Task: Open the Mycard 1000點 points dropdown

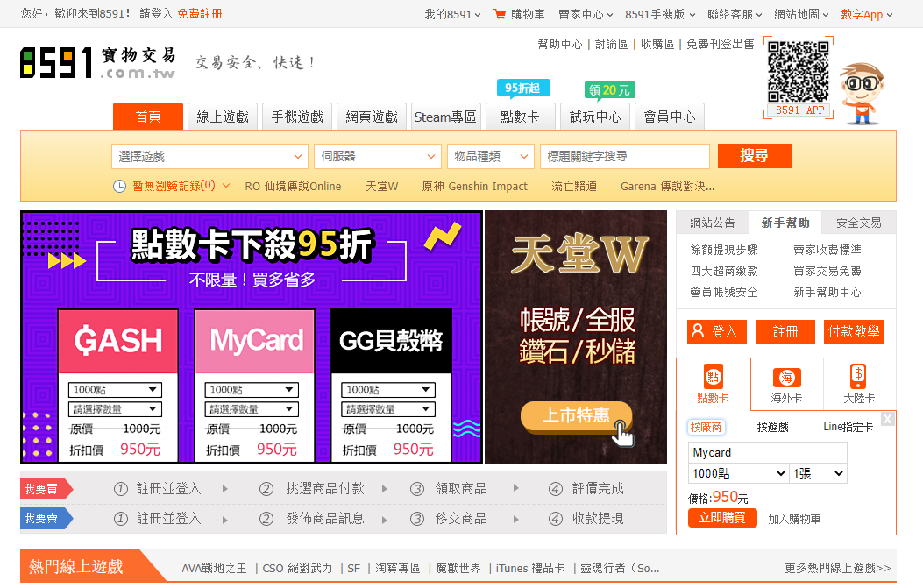Action: pos(739,473)
